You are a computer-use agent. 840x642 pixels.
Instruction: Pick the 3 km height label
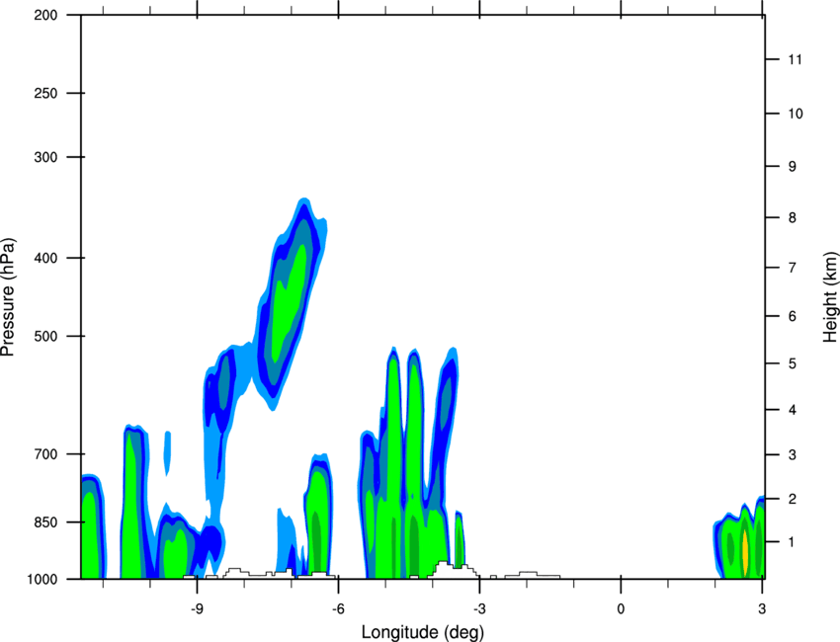click(793, 454)
